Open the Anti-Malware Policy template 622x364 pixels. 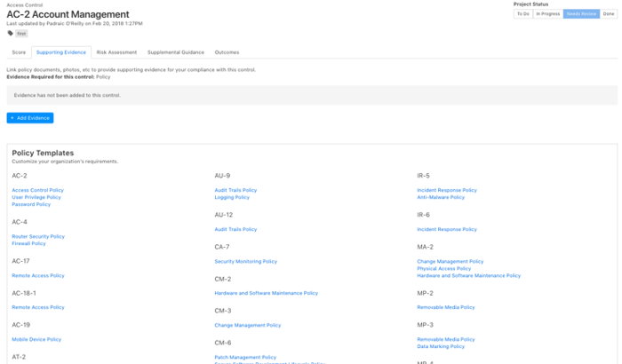point(441,197)
